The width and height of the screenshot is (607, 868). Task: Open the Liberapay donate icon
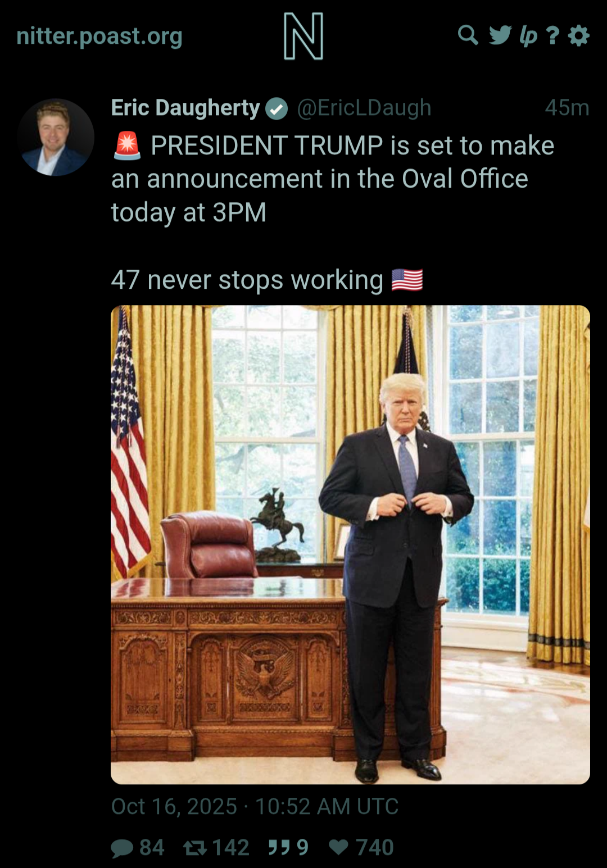pyautogui.click(x=528, y=36)
